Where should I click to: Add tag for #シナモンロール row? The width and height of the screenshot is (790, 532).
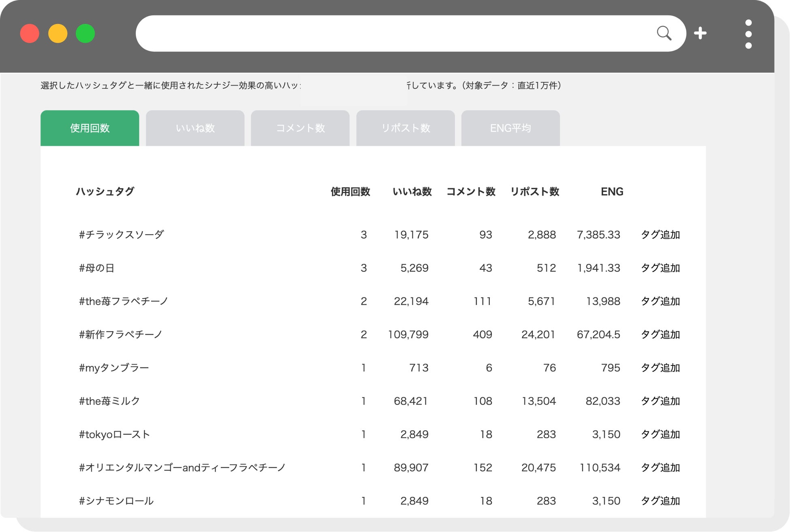(x=660, y=501)
